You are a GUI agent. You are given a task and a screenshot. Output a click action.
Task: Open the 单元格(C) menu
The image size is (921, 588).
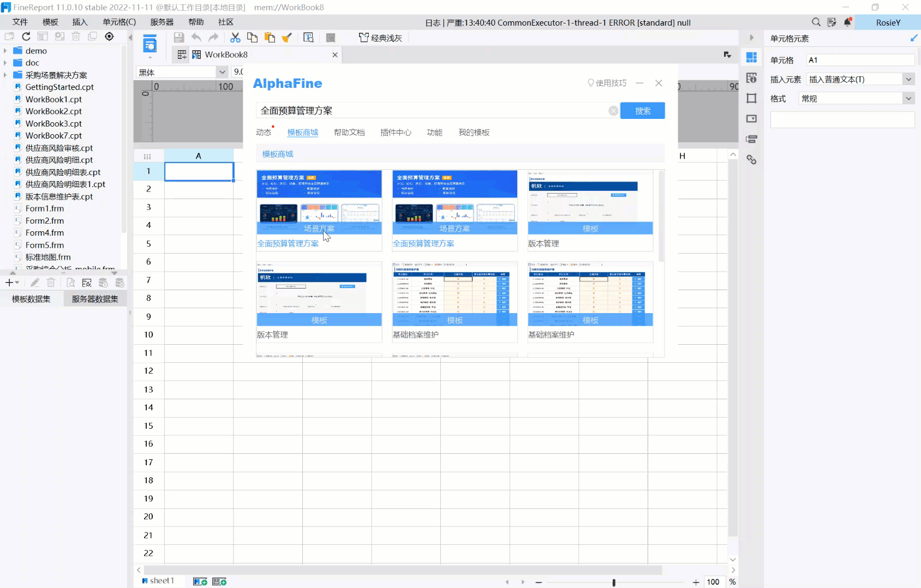pos(119,22)
